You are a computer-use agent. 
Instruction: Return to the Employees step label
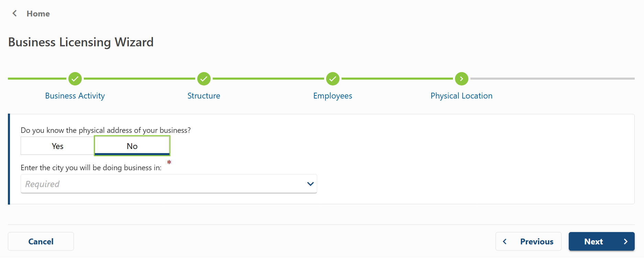pyautogui.click(x=333, y=96)
